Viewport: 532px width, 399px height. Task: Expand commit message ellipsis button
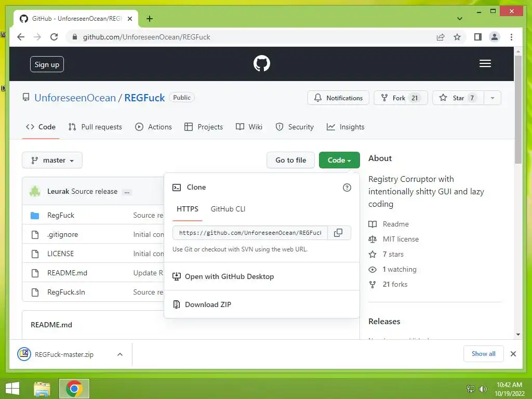(127, 192)
